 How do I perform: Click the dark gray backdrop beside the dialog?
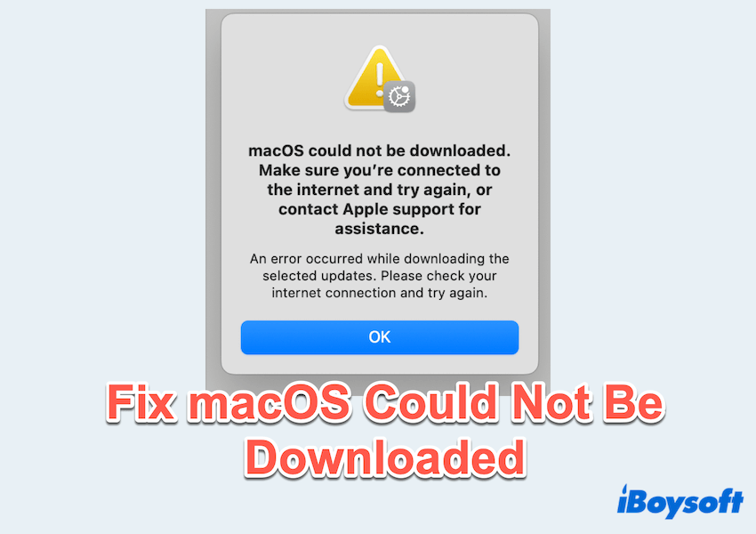tap(213, 193)
